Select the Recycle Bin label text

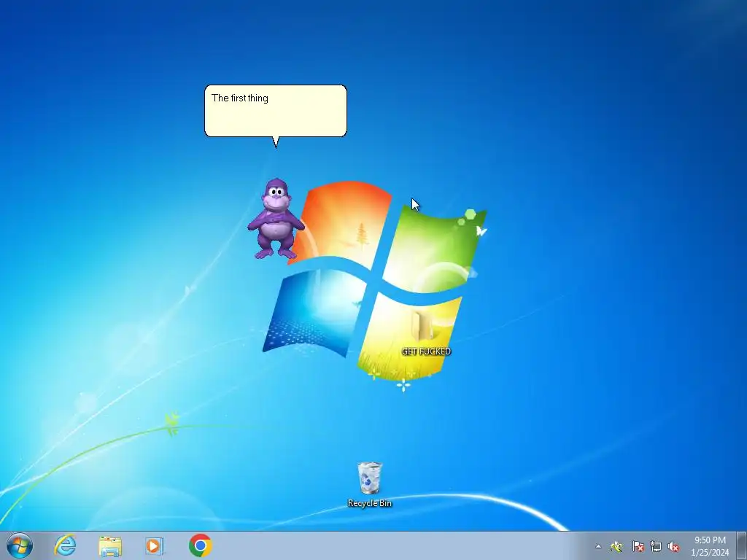click(370, 503)
